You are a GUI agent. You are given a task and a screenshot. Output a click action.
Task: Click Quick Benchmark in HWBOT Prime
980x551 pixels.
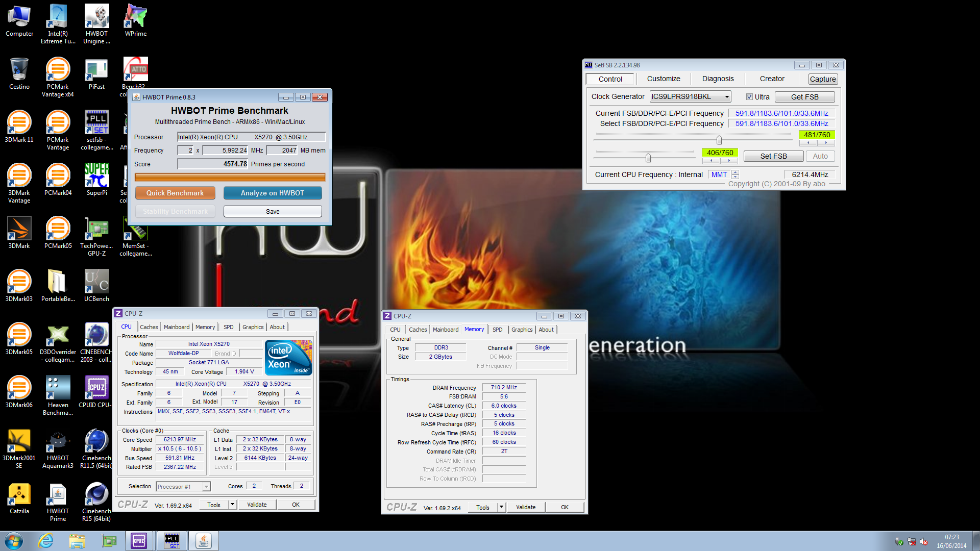click(x=175, y=193)
